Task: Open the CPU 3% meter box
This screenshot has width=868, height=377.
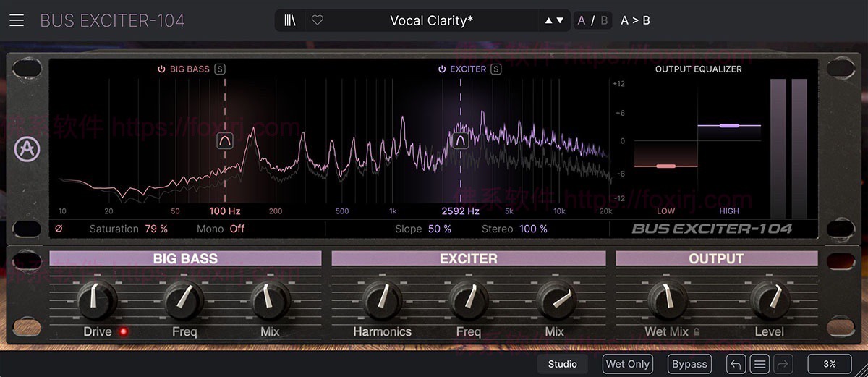Action: (829, 364)
